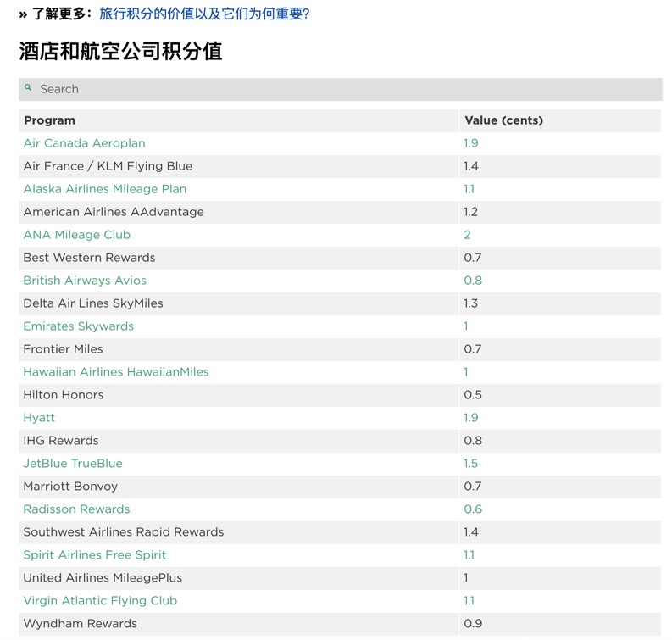The width and height of the screenshot is (672, 640).
Task: Click the 0.8 value for British Airways Avios
Action: click(473, 281)
